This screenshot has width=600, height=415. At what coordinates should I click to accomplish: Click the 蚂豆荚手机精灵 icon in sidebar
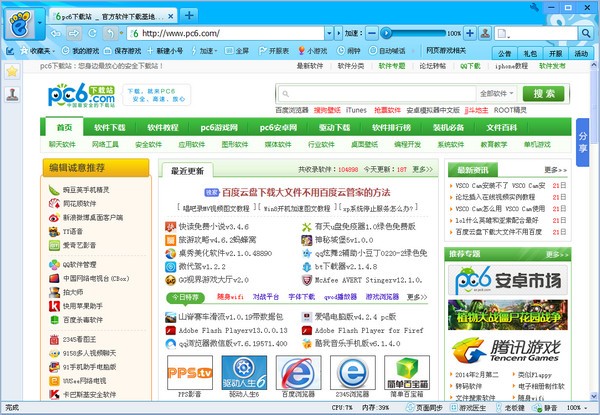[52, 189]
